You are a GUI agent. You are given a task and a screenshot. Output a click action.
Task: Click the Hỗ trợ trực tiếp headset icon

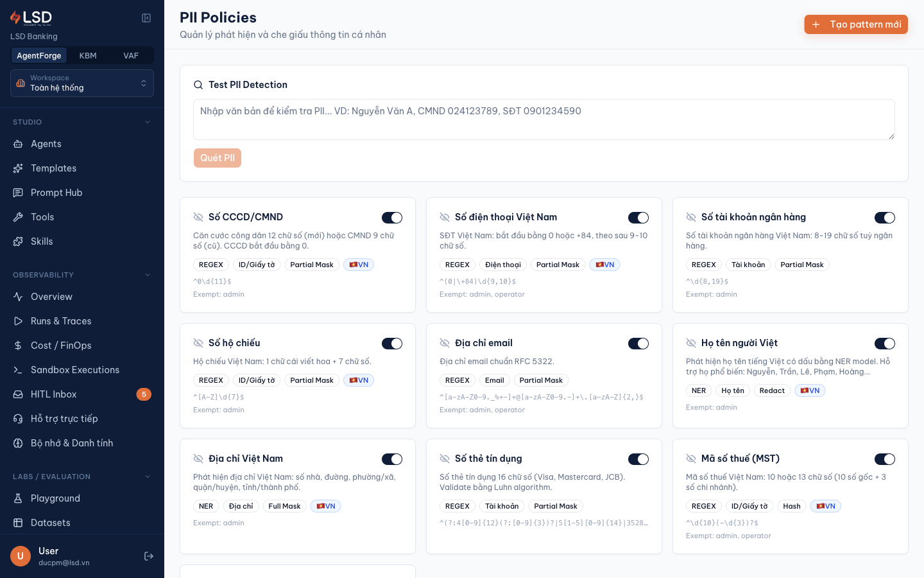click(x=18, y=419)
